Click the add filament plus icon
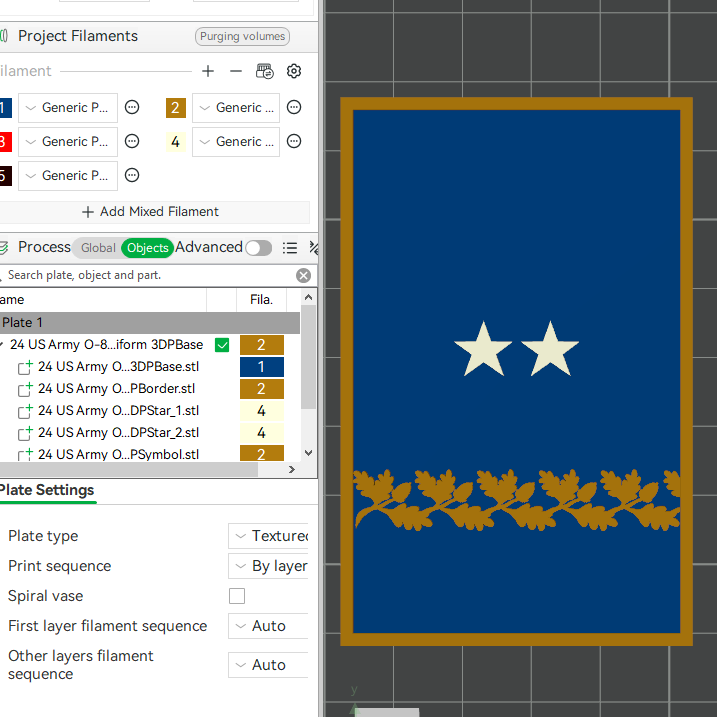 (x=208, y=71)
